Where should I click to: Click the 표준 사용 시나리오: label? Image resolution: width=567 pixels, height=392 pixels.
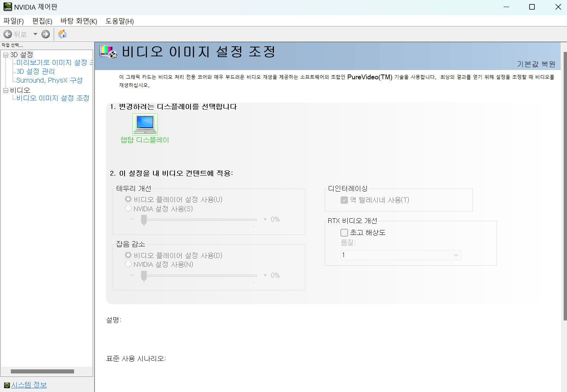(136, 359)
